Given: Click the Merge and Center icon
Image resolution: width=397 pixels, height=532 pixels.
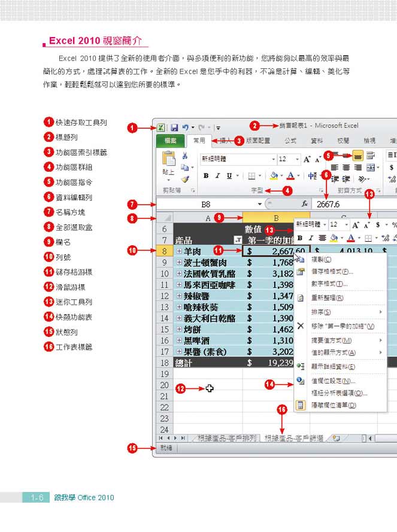Looking at the screenshot, I should point(370,168).
